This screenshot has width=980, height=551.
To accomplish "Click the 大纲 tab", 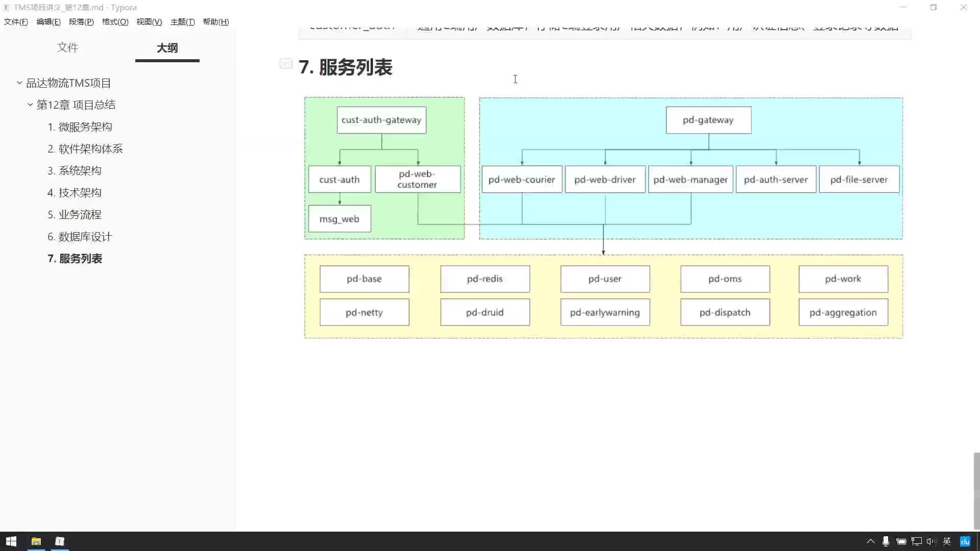I will click(x=166, y=48).
